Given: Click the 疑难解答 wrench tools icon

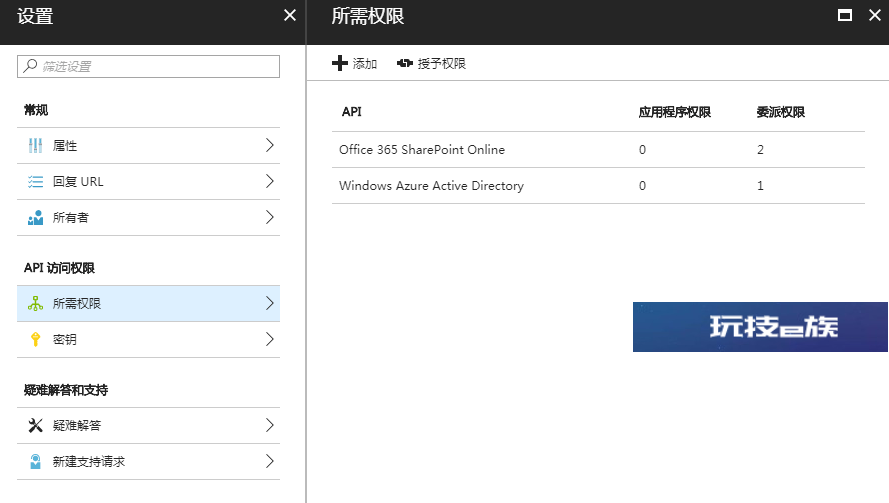Looking at the screenshot, I should click(x=35, y=425).
